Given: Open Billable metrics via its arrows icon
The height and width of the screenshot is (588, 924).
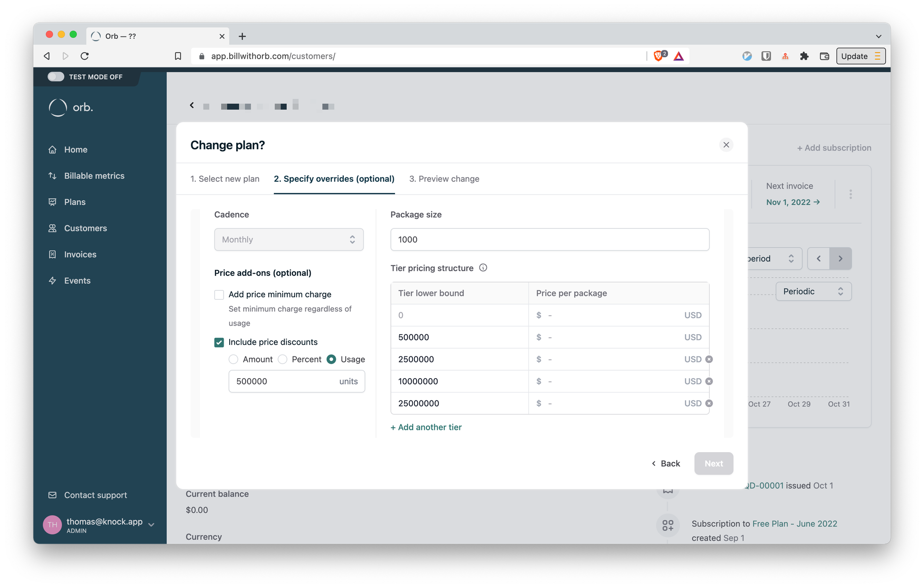Looking at the screenshot, I should click(x=53, y=176).
